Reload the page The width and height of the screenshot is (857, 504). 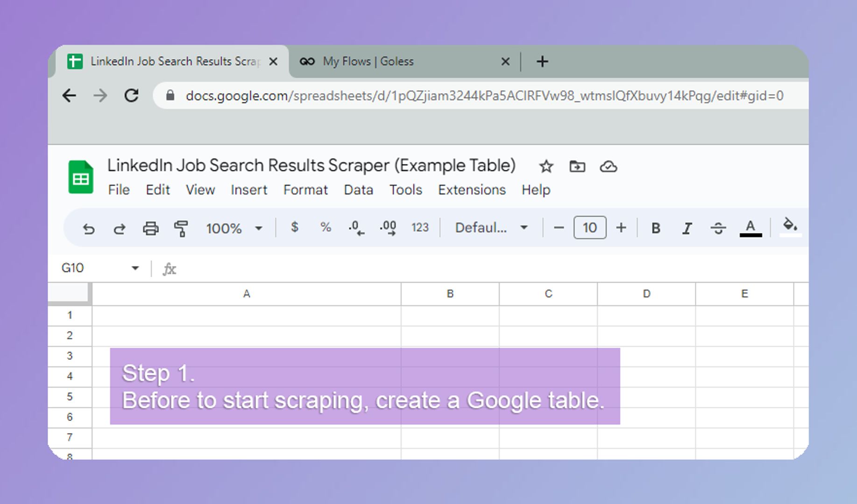pyautogui.click(x=131, y=96)
